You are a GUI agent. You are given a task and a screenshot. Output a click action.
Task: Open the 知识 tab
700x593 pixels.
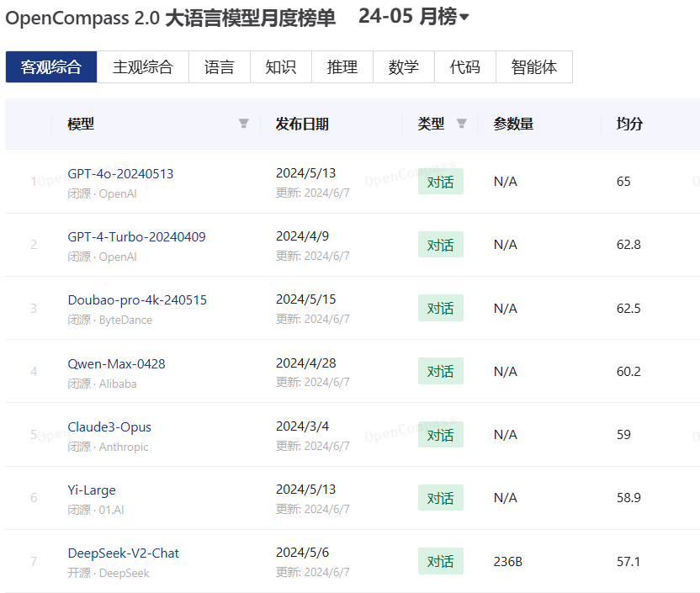[281, 67]
